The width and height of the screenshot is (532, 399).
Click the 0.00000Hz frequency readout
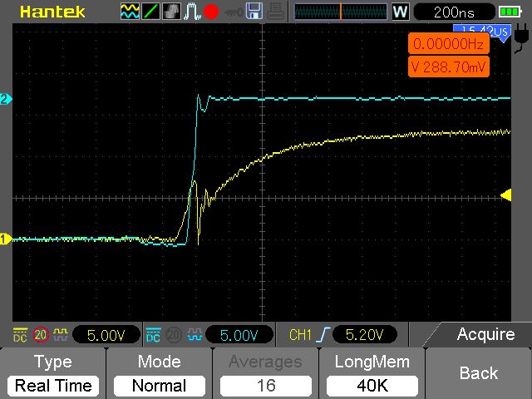[x=448, y=44]
